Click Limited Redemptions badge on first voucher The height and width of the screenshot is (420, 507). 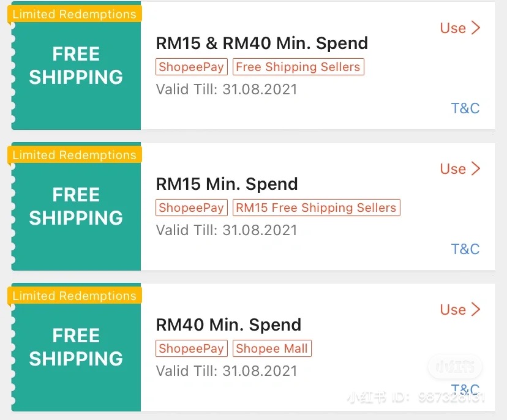click(75, 14)
